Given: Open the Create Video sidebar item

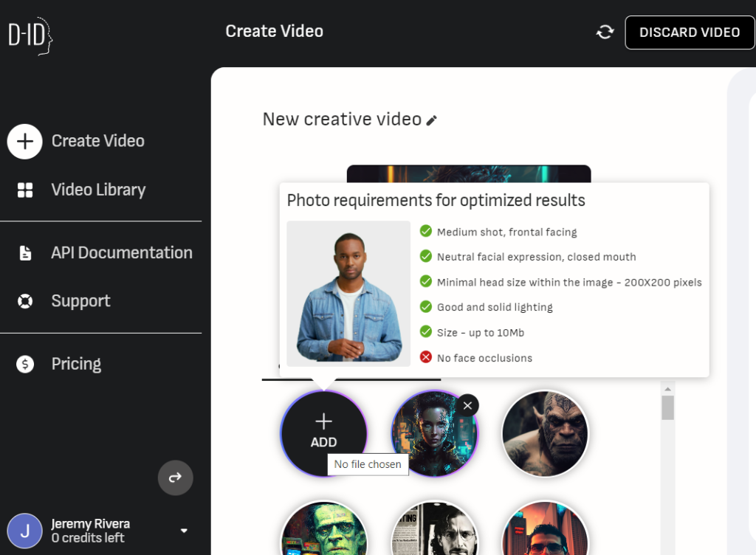Looking at the screenshot, I should 98,141.
